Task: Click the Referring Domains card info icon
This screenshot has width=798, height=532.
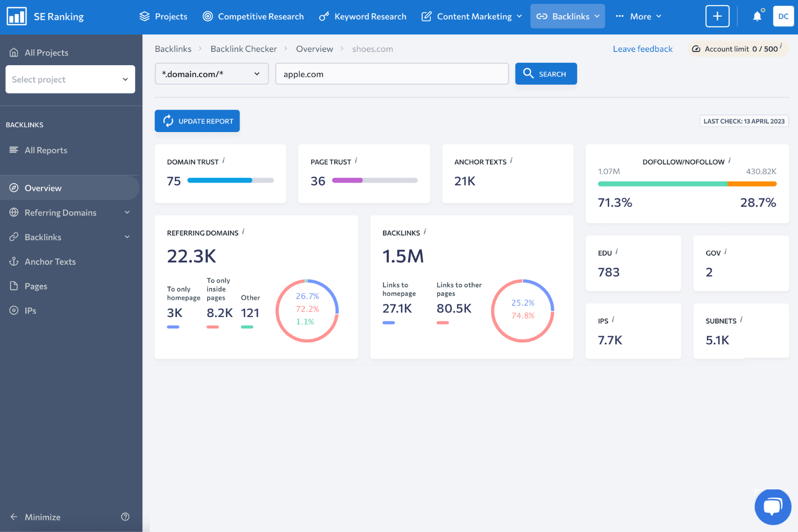Action: pyautogui.click(x=243, y=232)
